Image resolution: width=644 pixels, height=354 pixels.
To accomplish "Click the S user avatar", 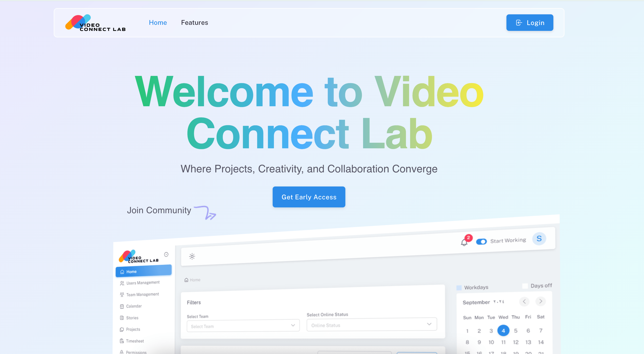I will (x=539, y=239).
